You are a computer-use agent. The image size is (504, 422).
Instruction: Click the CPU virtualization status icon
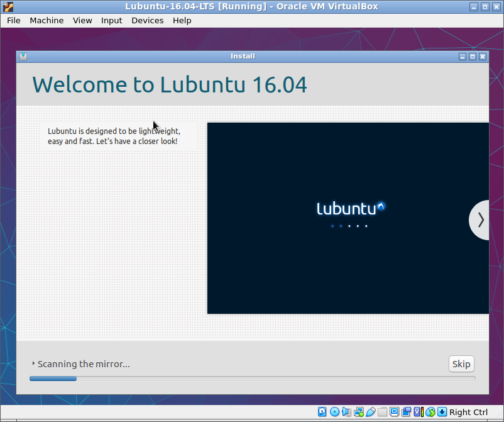click(x=418, y=412)
